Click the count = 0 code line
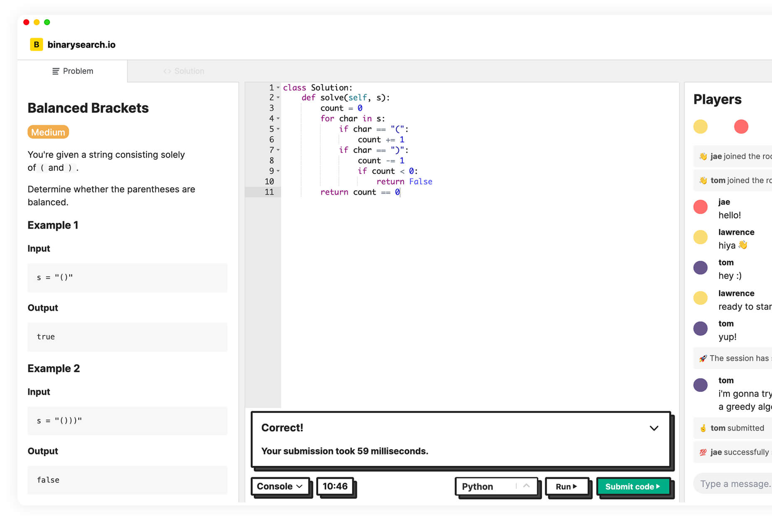772x532 pixels. (341, 108)
